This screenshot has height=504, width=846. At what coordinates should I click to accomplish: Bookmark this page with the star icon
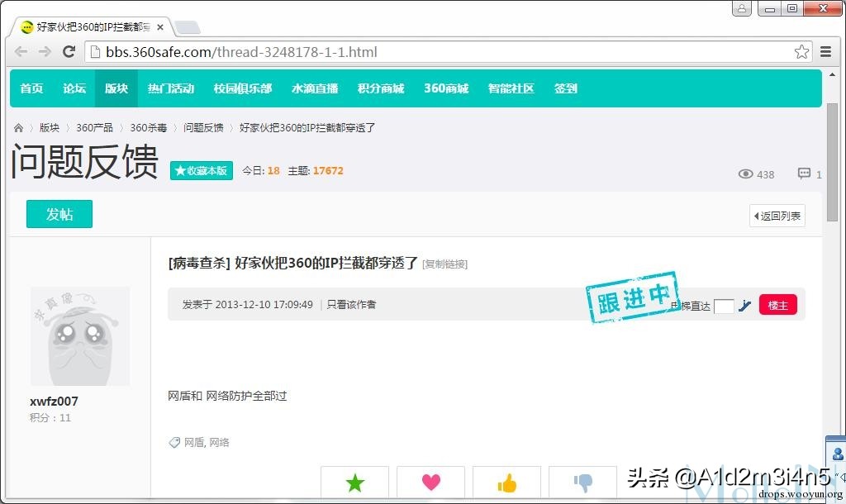tap(801, 52)
